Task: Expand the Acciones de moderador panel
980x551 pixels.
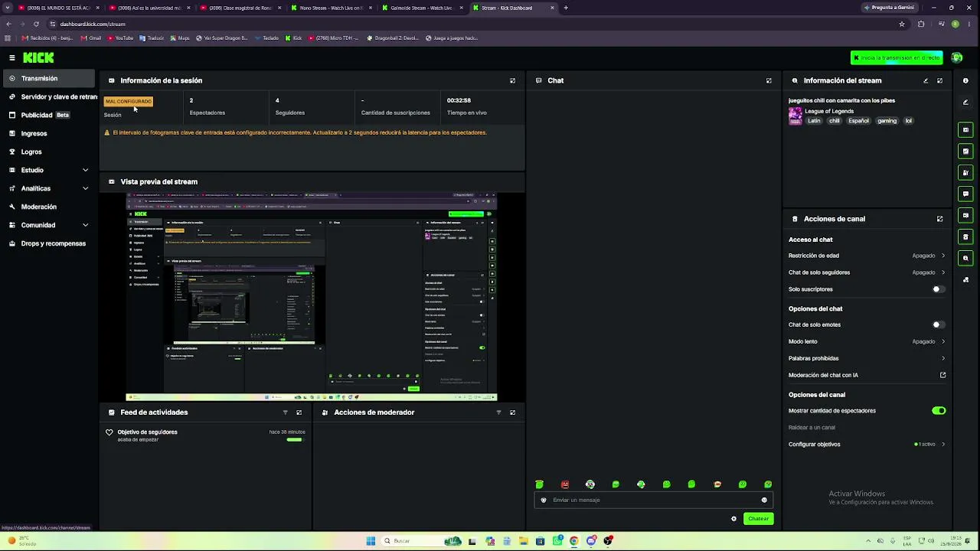Action: click(x=513, y=412)
